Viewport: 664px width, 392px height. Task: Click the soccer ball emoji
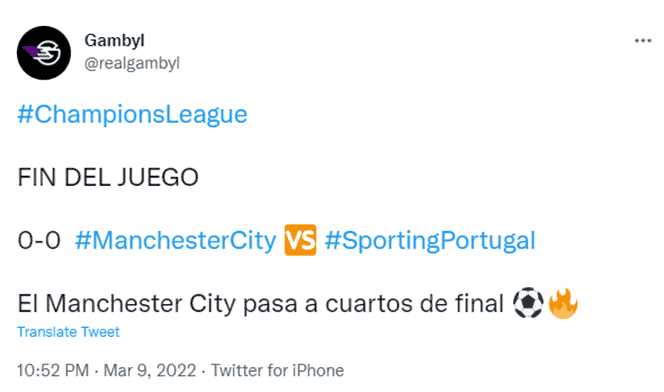coord(528,303)
